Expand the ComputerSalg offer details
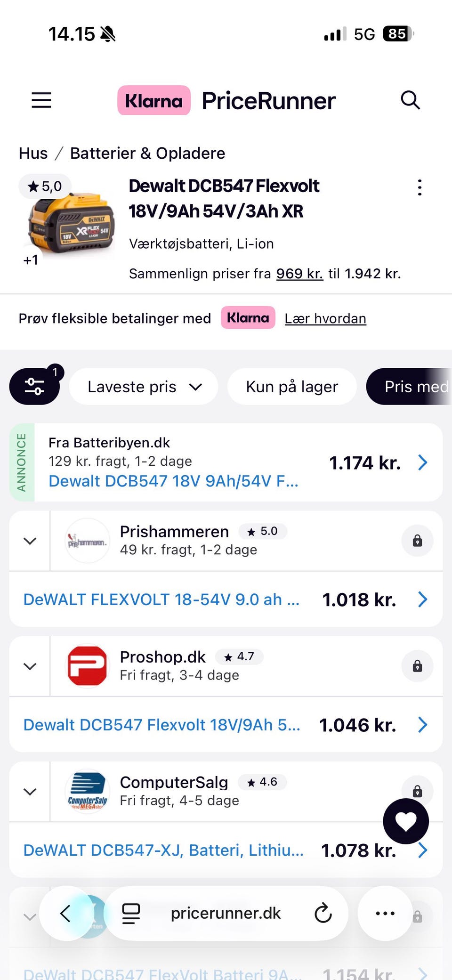The image size is (452, 980). (x=30, y=792)
